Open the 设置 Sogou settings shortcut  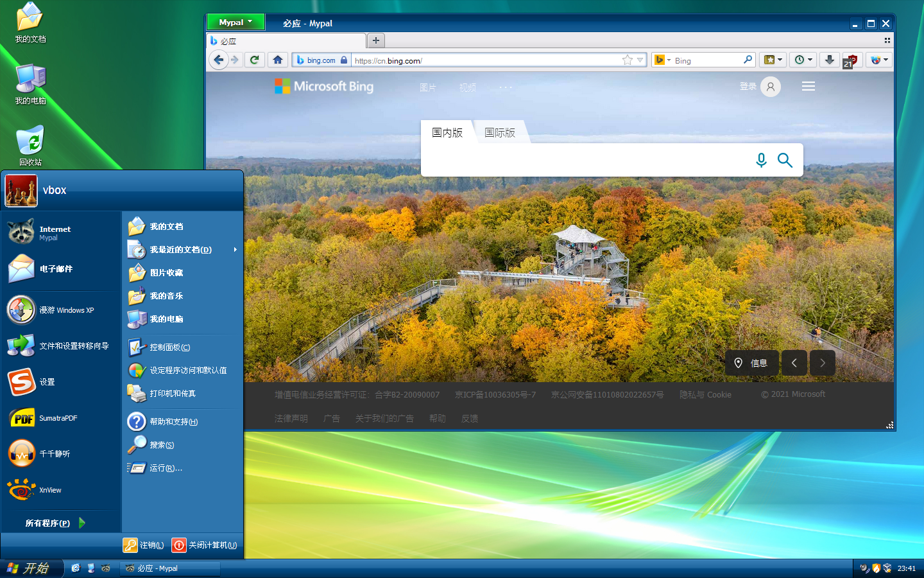[61, 381]
